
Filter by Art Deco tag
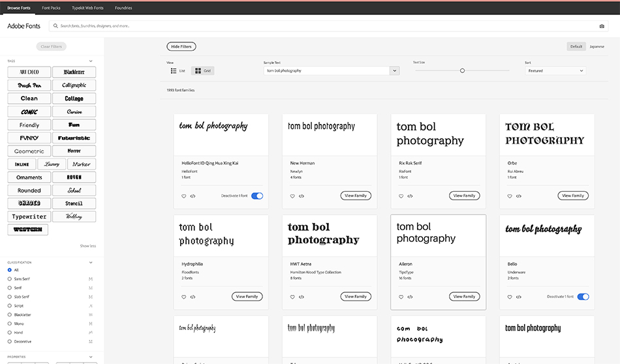(29, 72)
